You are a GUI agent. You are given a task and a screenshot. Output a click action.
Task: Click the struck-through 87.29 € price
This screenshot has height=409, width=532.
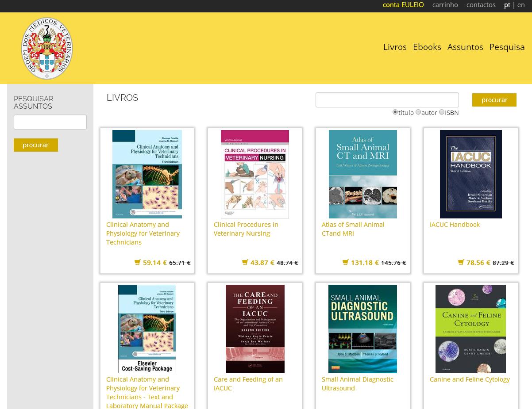click(503, 263)
